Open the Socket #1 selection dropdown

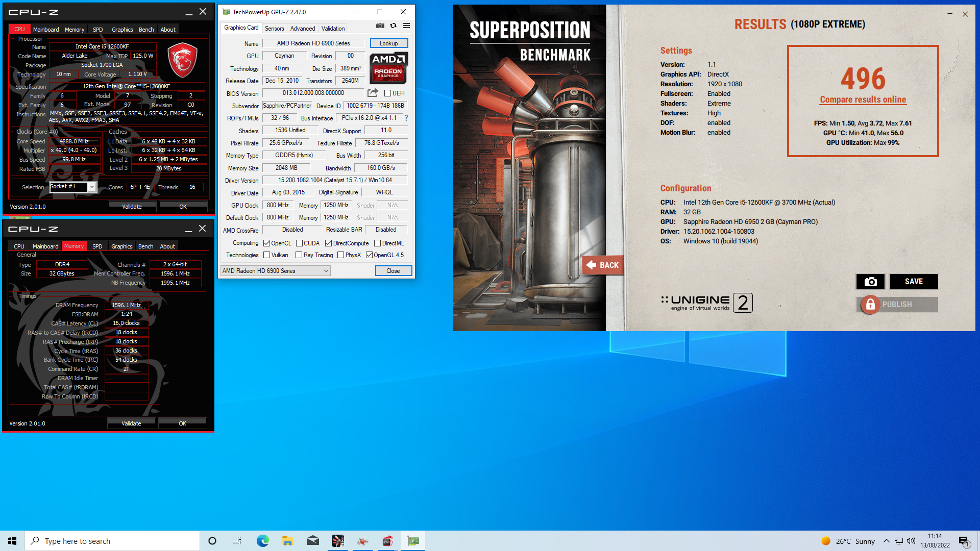[73, 187]
